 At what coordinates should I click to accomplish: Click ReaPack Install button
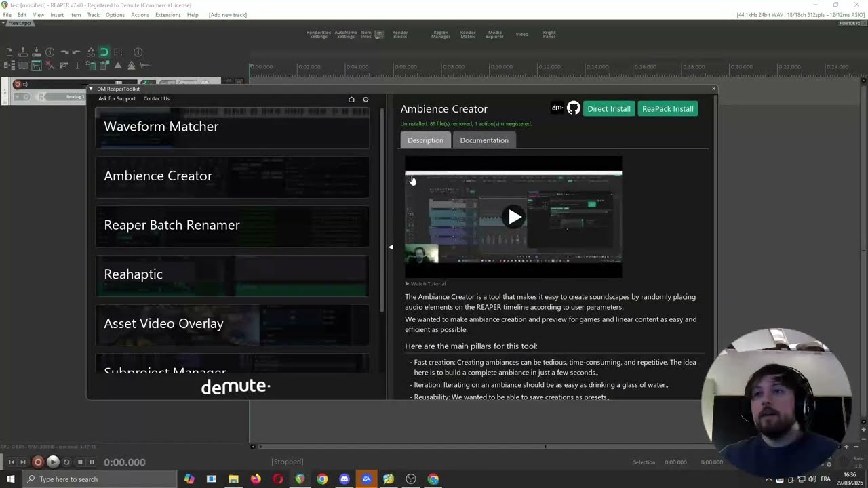coord(668,108)
